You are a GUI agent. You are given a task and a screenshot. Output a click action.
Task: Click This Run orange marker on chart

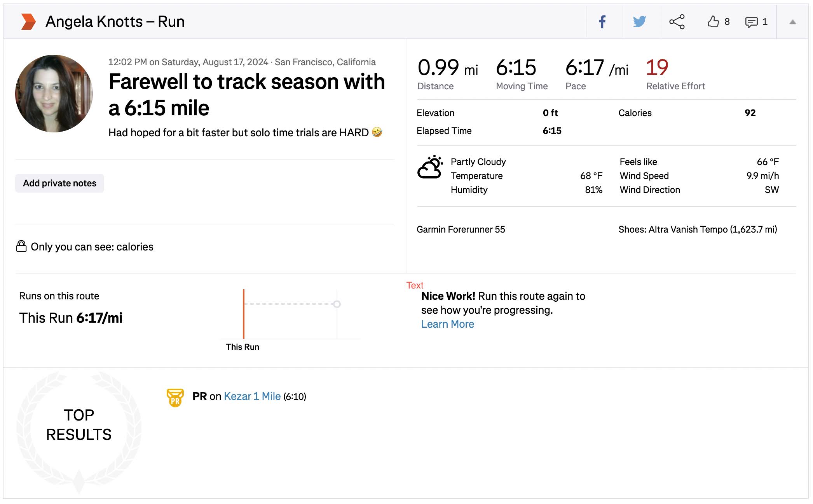(244, 314)
